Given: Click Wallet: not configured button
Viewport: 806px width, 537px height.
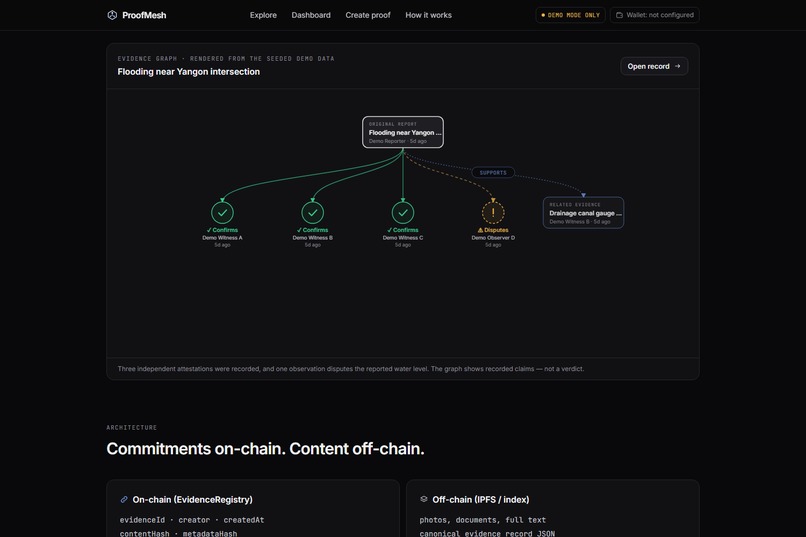Looking at the screenshot, I should click(655, 15).
